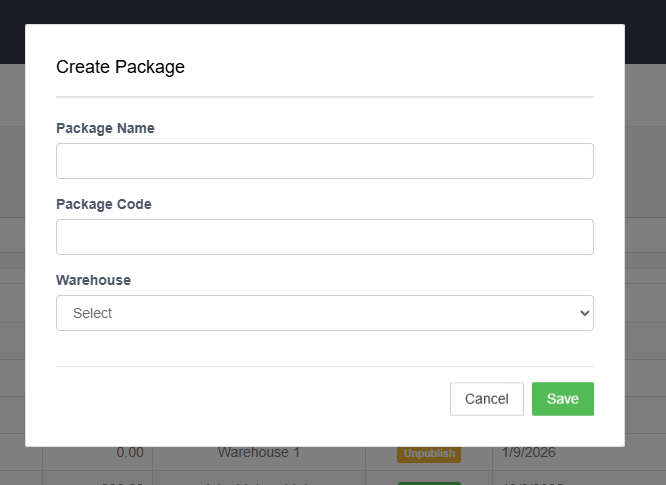
Task: Click the Warehouse dropdown chevron arrow
Action: pyautogui.click(x=585, y=313)
